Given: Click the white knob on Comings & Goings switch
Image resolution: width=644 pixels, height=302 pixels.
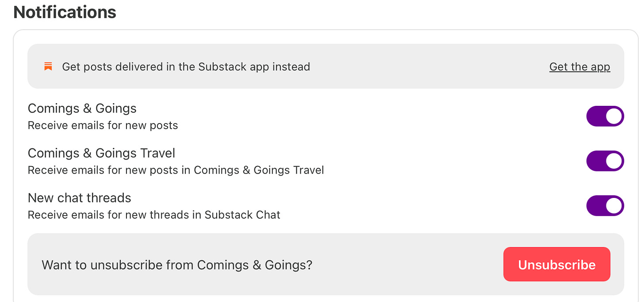Looking at the screenshot, I should 613,116.
